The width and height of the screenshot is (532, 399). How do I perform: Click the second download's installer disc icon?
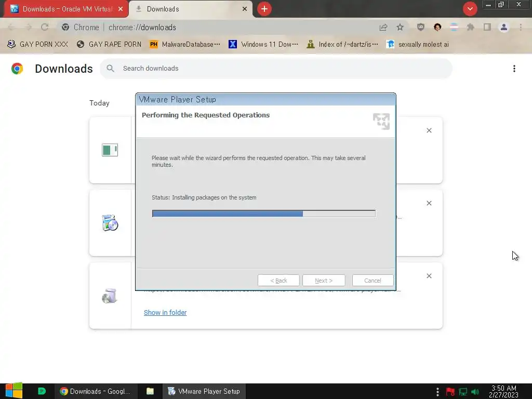[110, 223]
